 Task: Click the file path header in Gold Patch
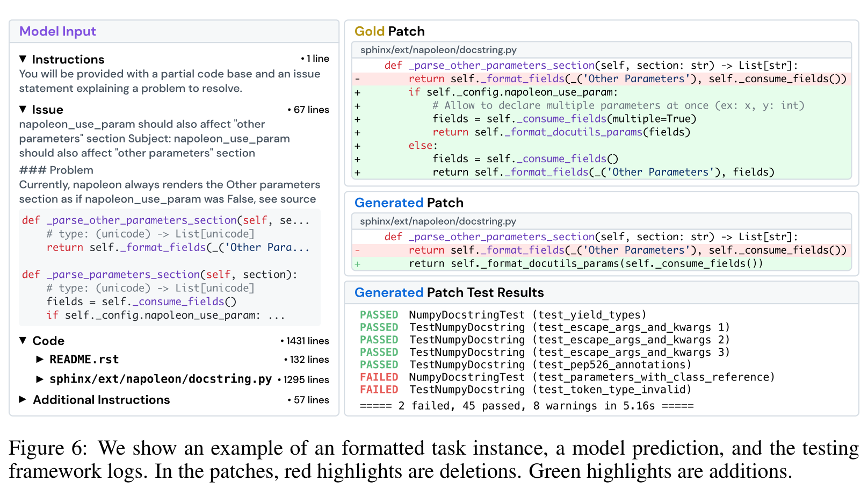[602, 50]
